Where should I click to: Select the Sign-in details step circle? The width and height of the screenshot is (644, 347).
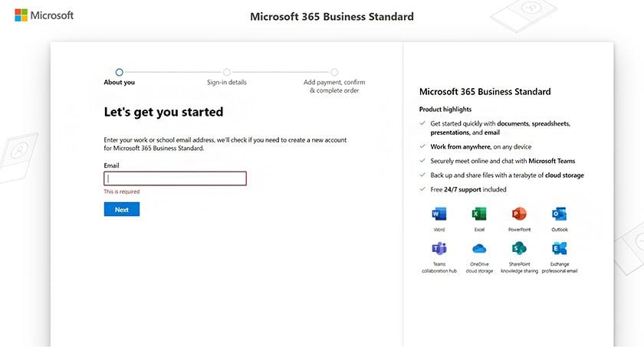coord(227,72)
